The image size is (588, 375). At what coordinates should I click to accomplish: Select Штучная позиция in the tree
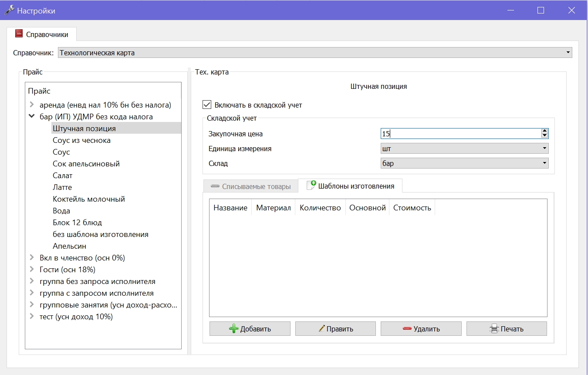click(x=84, y=128)
